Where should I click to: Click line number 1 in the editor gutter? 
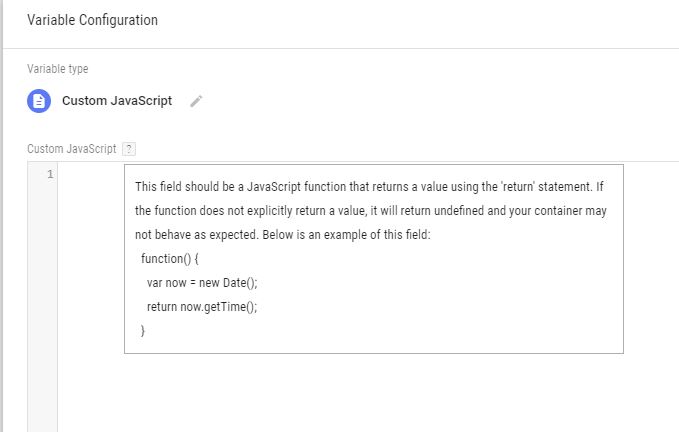point(50,174)
